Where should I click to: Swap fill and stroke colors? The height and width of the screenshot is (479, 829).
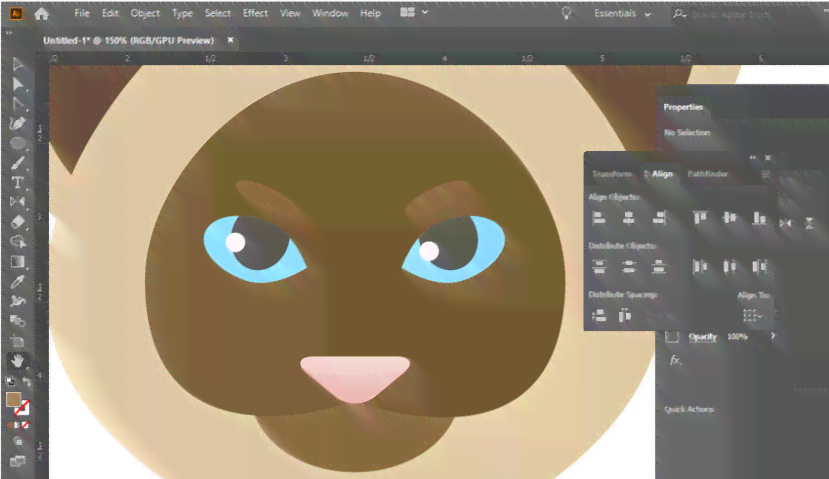tap(26, 382)
